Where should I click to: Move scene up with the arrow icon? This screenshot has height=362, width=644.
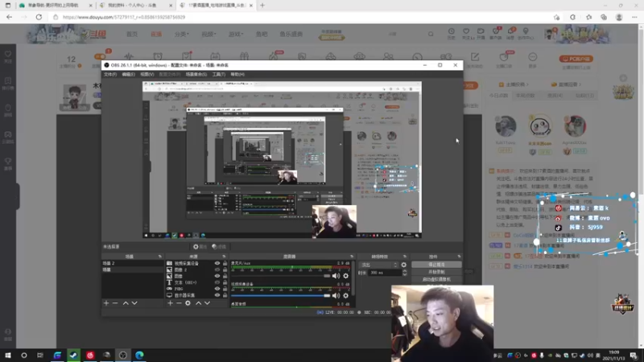[x=126, y=303]
